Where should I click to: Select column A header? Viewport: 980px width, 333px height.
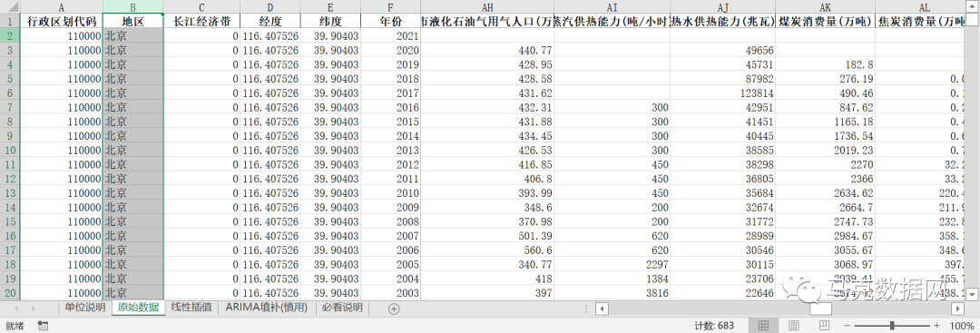click(62, 7)
